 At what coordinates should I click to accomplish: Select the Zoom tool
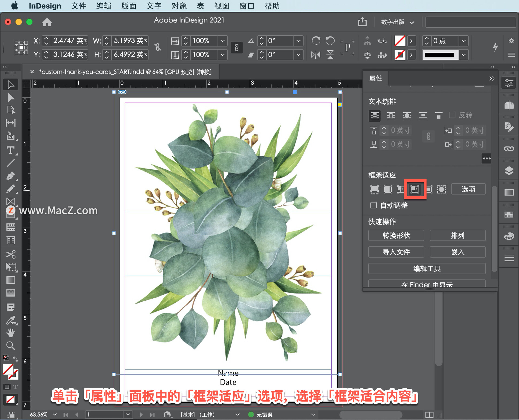(11, 346)
